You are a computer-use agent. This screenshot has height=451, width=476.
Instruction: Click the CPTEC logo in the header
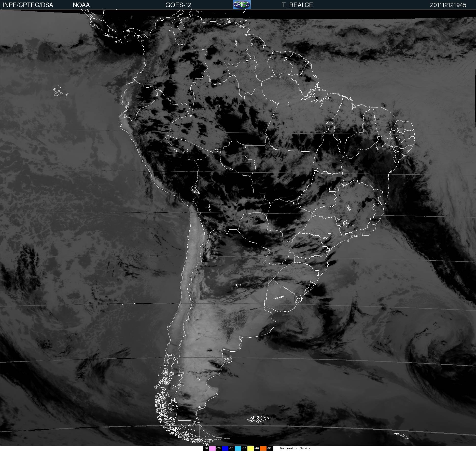[242, 5]
